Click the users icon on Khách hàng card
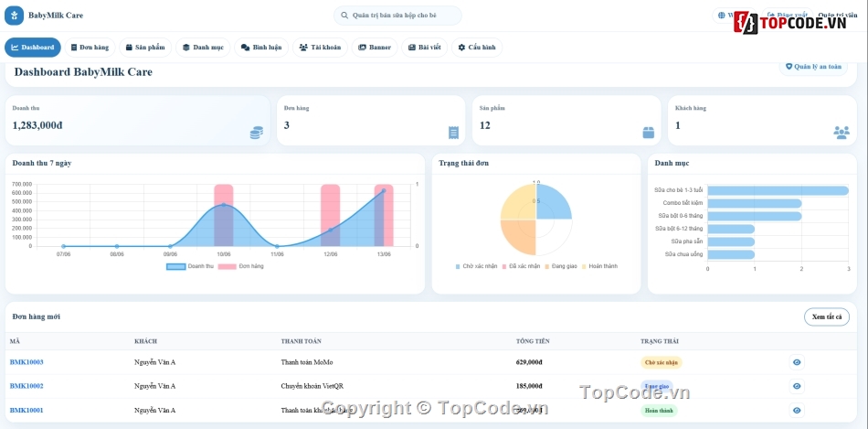Viewport: 868px width, 429px height. pos(842,133)
